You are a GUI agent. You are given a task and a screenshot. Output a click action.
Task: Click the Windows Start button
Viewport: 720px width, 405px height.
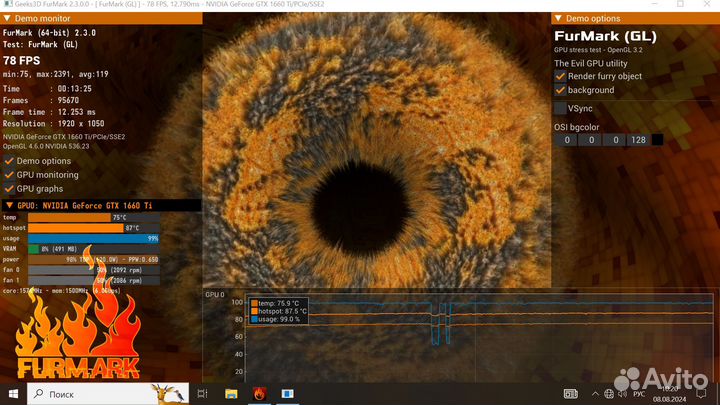click(x=12, y=394)
